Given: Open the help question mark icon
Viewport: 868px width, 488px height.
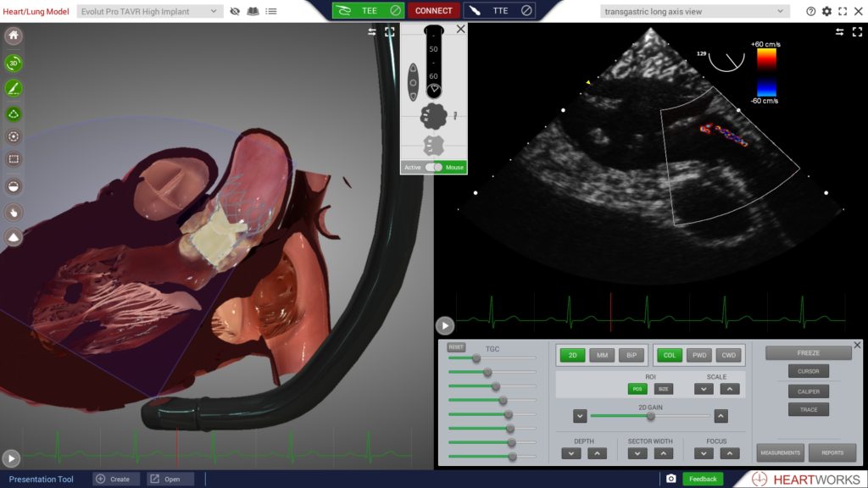Looking at the screenshot, I should (811, 11).
